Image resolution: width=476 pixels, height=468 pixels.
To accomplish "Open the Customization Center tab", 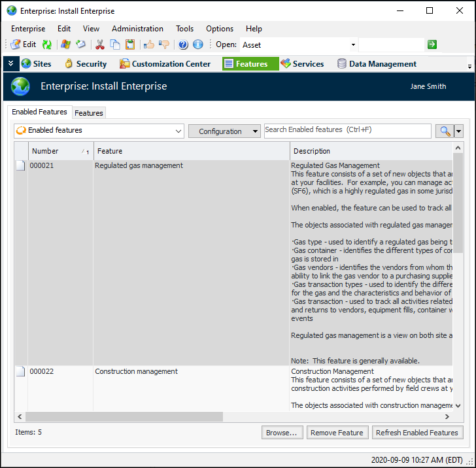I will click(x=165, y=64).
